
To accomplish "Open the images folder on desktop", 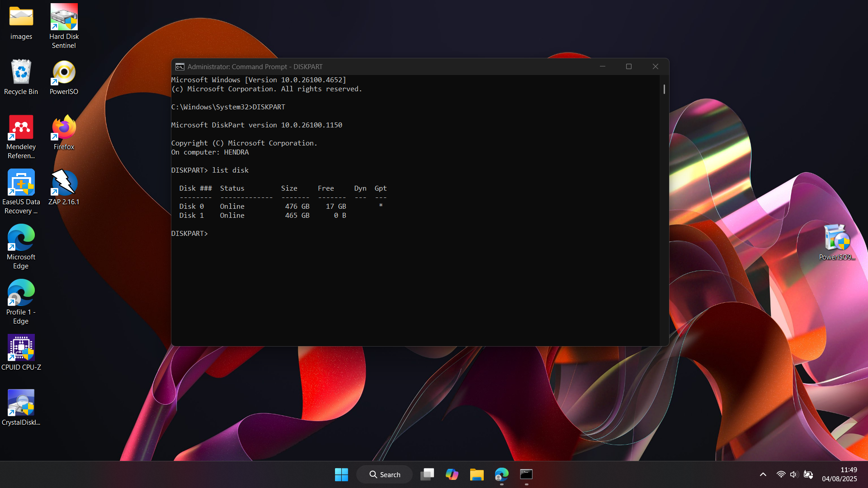I will click(x=21, y=18).
